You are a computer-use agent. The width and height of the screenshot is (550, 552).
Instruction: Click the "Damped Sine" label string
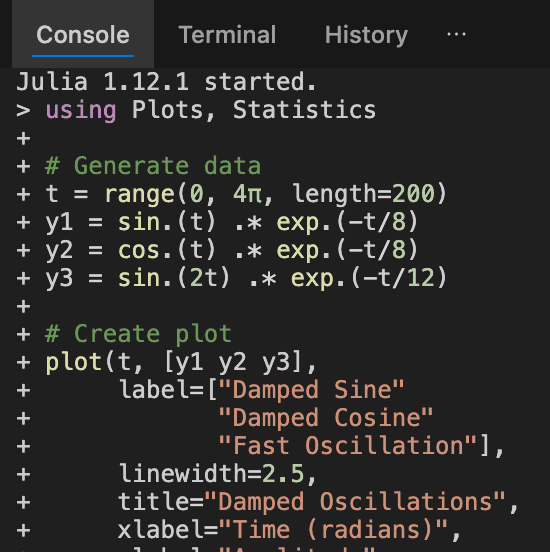(311, 390)
